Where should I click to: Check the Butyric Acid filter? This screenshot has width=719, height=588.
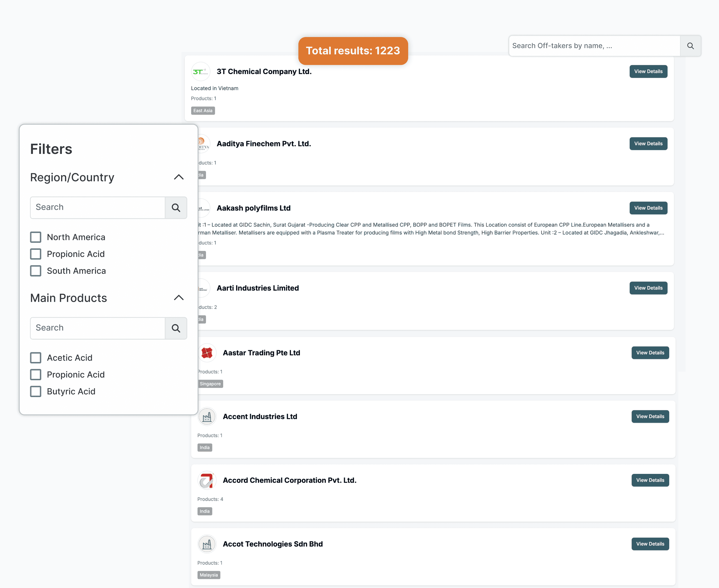tap(36, 392)
